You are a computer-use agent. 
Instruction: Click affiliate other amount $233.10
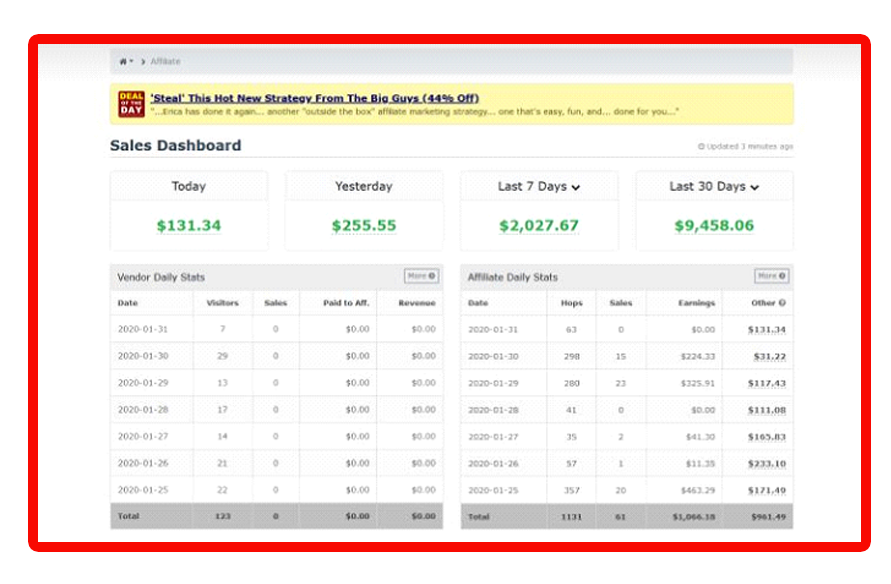pos(767,464)
